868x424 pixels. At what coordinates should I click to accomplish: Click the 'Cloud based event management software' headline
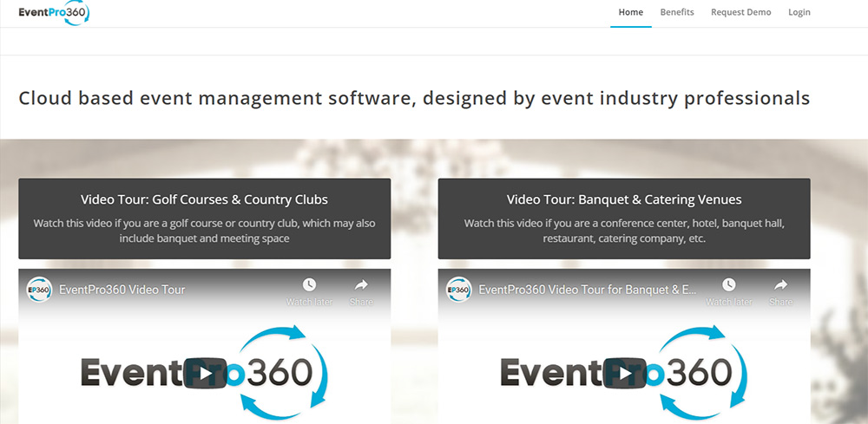[x=414, y=98]
